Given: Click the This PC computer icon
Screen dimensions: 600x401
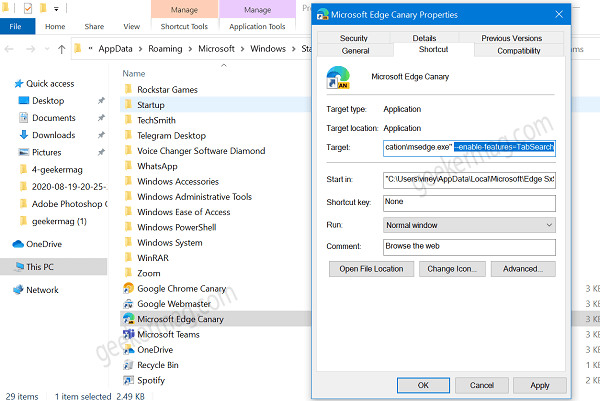Looking at the screenshot, I should pos(19,267).
